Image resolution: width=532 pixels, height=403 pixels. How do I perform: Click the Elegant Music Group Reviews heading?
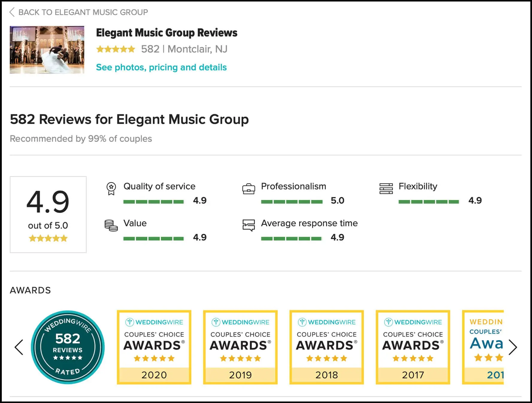tap(167, 33)
